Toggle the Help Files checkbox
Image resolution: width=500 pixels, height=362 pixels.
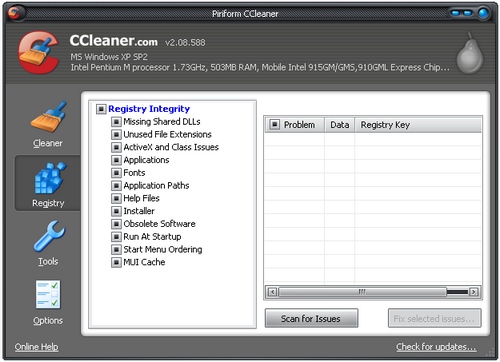[x=116, y=199]
